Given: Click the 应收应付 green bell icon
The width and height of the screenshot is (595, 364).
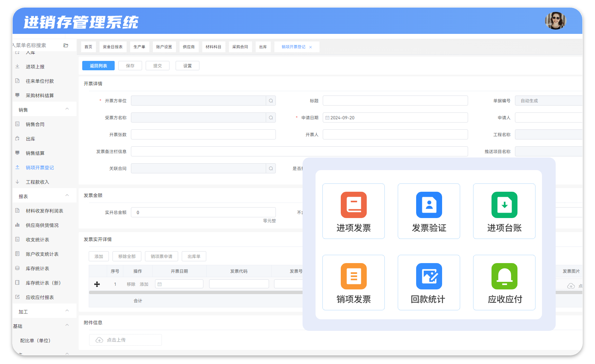Looking at the screenshot, I should click(504, 276).
